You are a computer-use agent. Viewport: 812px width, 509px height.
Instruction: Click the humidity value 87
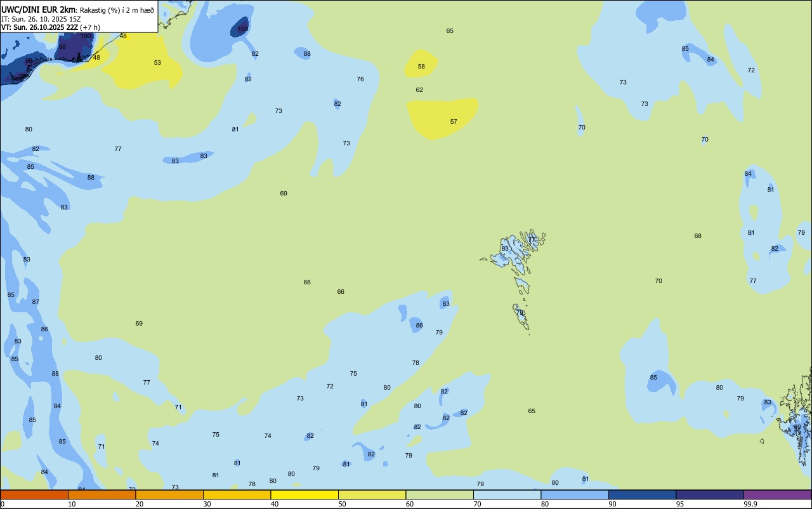tap(36, 302)
